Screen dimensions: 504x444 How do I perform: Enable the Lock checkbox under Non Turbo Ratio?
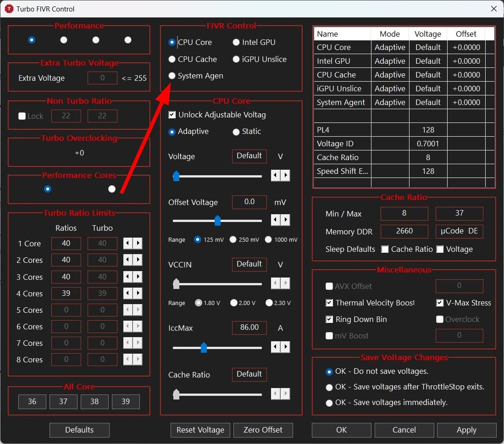pyautogui.click(x=21, y=116)
